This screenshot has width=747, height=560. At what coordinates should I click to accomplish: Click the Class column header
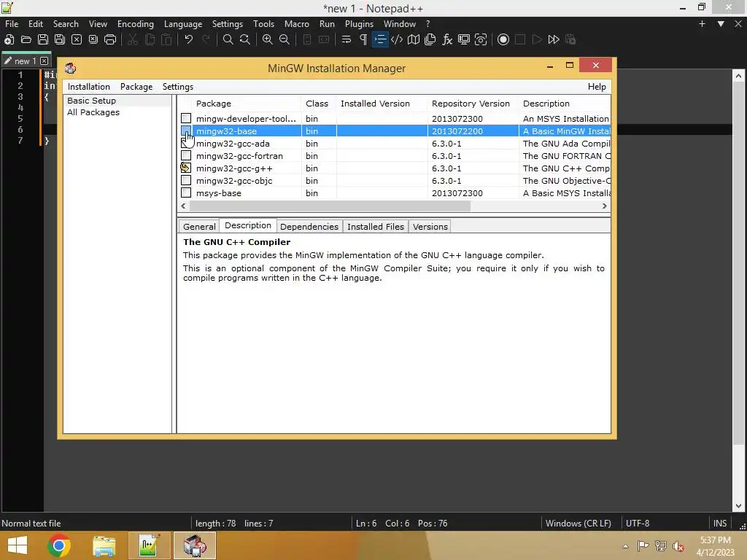[319, 104]
